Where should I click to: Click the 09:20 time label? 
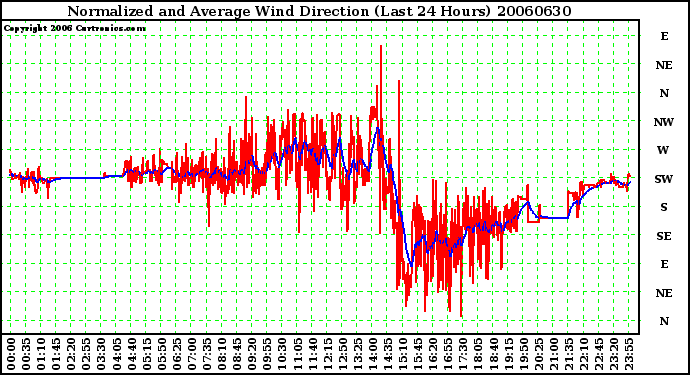252,354
